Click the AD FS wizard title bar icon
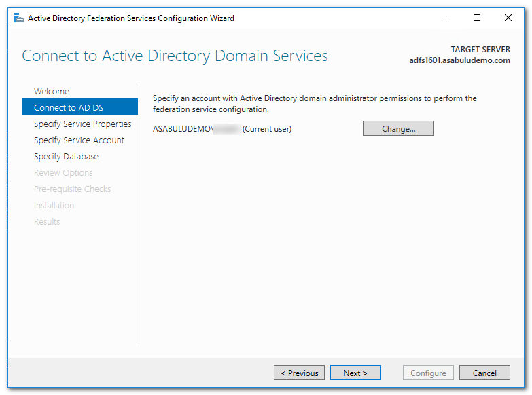Image resolution: width=532 pixels, height=395 pixels. pos(18,18)
